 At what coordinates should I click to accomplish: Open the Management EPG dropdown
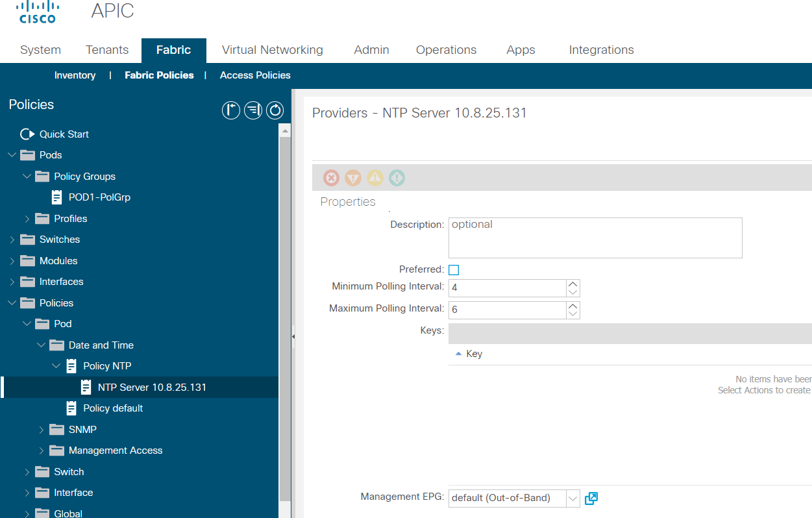click(x=572, y=498)
